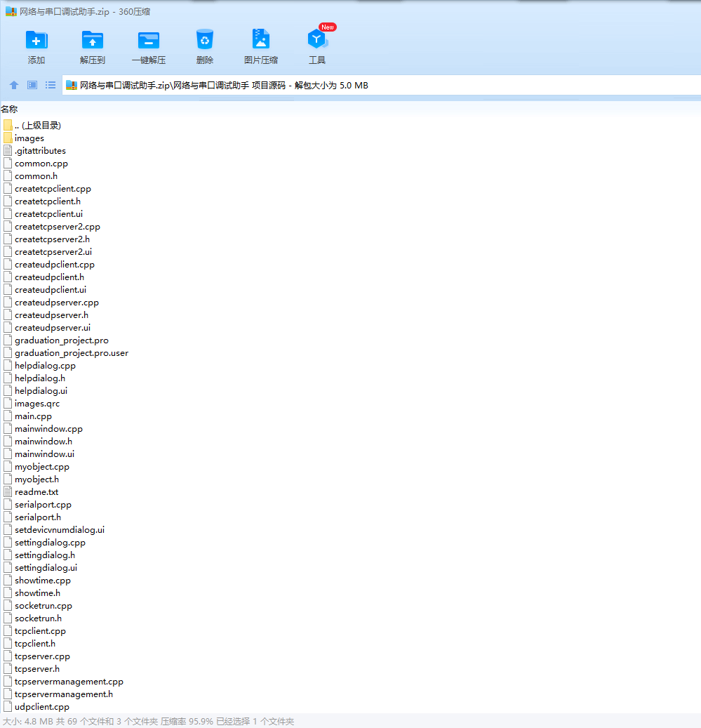Click the .gitattributes file icon
The width and height of the screenshot is (701, 728).
8,150
